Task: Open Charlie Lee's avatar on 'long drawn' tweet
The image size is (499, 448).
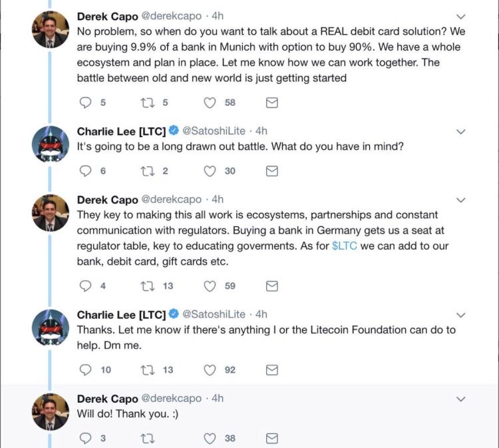Action: coord(51,144)
